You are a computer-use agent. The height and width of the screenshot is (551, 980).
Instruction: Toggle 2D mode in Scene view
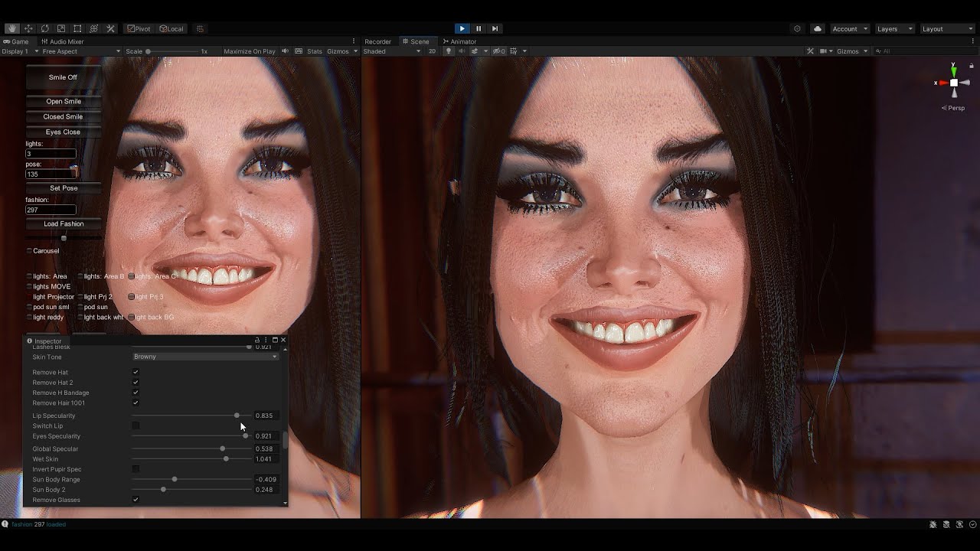click(432, 51)
